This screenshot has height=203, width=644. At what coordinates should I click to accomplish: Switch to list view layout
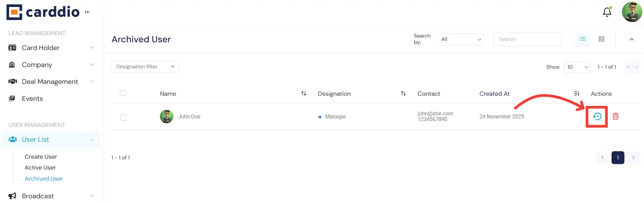point(582,39)
